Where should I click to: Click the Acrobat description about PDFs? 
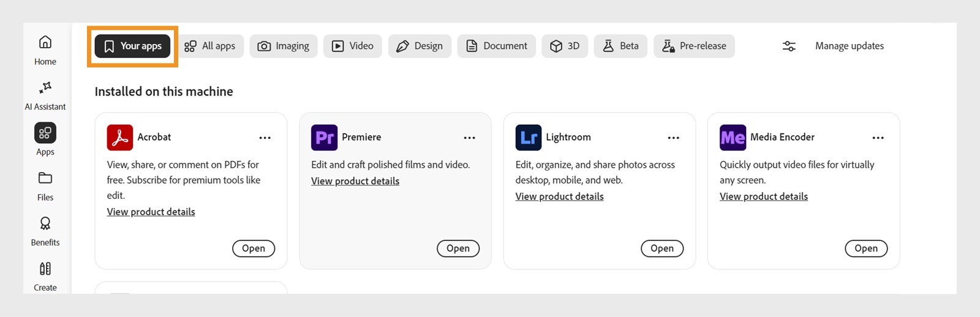[184, 180]
